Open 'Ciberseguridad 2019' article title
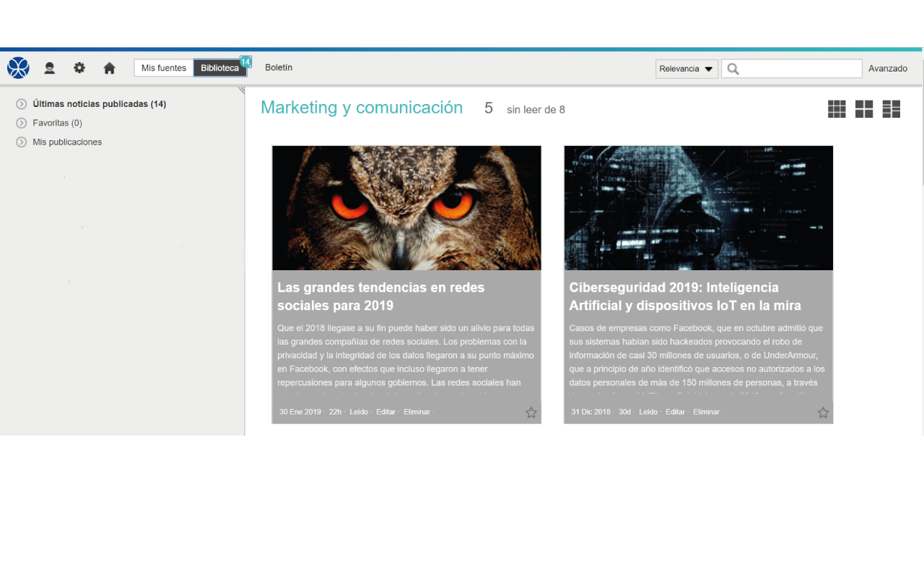 pyautogui.click(x=685, y=296)
